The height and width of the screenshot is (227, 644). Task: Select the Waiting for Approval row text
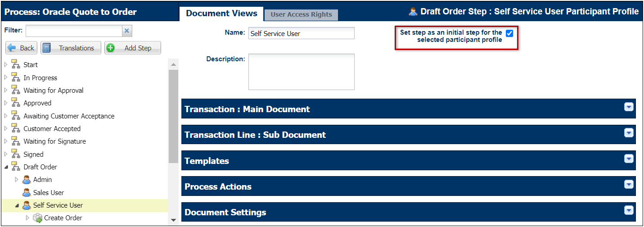pos(54,90)
